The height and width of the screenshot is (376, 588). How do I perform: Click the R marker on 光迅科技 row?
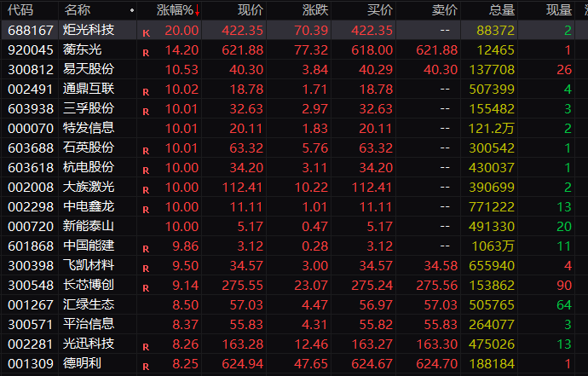point(146,347)
